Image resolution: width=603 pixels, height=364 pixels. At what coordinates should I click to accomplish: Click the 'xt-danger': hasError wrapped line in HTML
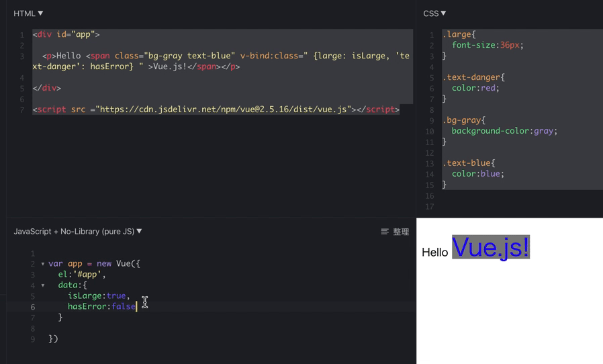point(136,66)
